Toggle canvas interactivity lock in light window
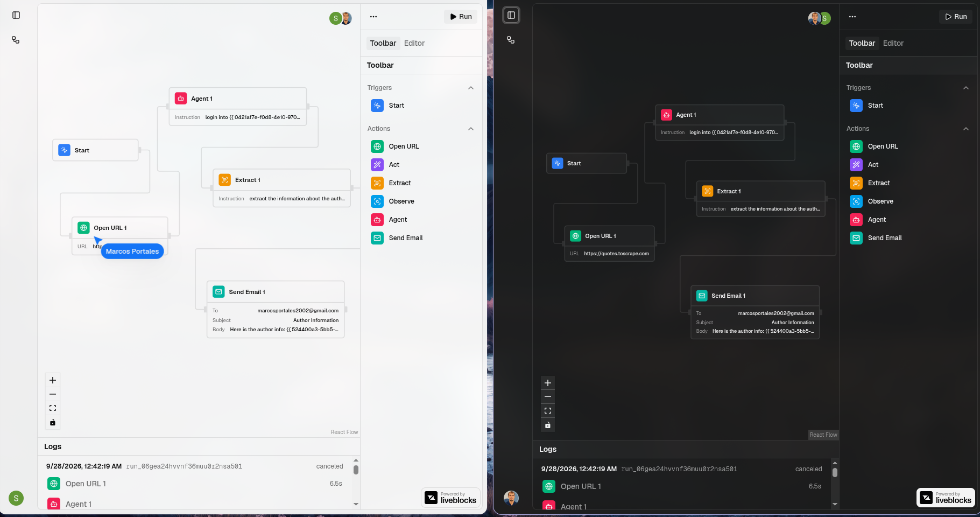This screenshot has height=517, width=980. 53,422
